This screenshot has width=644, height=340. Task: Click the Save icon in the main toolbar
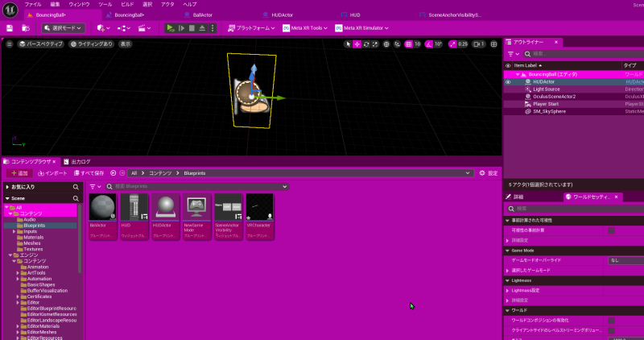coord(10,28)
